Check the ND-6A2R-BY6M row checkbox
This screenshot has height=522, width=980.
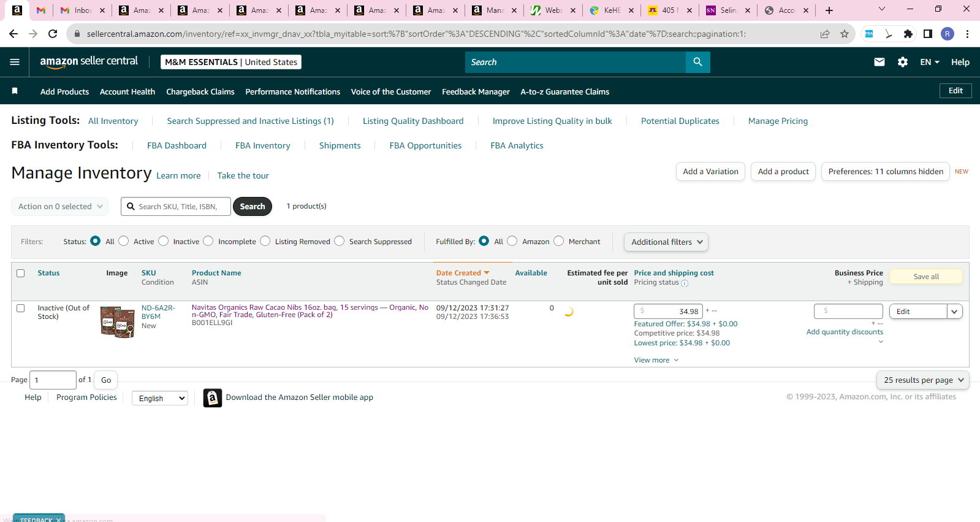20,308
